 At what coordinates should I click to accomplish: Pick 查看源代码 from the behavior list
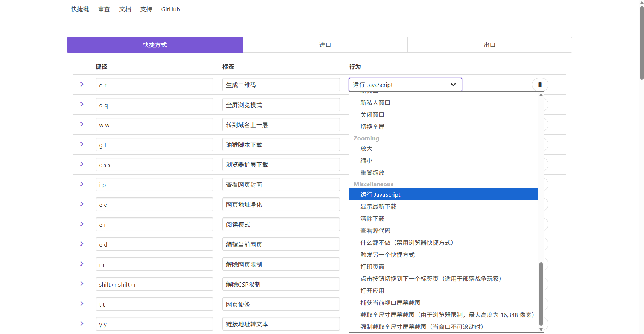coord(375,231)
